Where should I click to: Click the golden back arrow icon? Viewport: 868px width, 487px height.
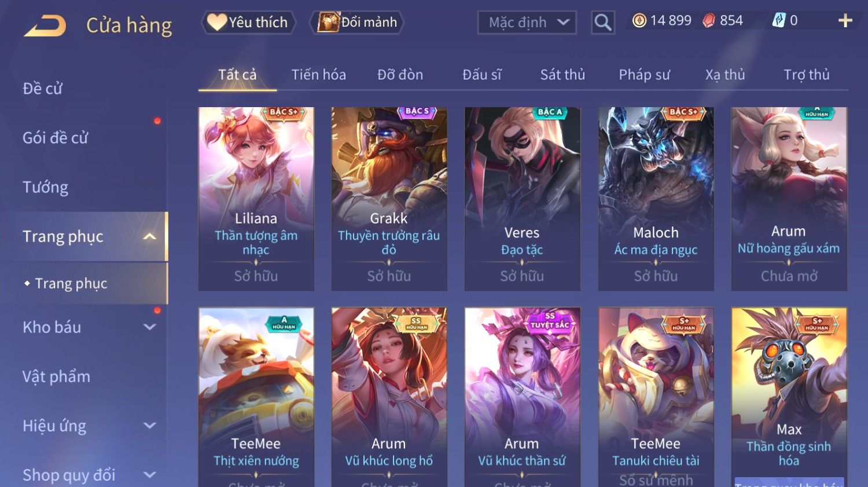pos(45,26)
